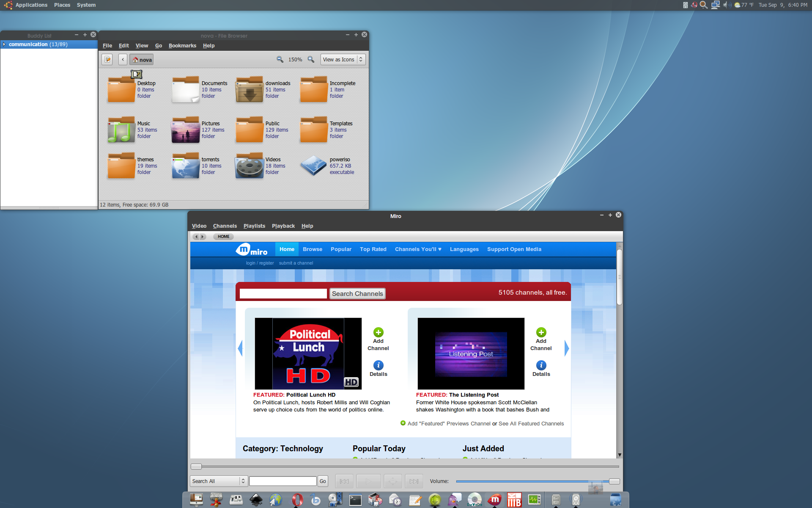Launch Pidgin messenger from the dock
This screenshot has width=812, height=508.
point(455,500)
